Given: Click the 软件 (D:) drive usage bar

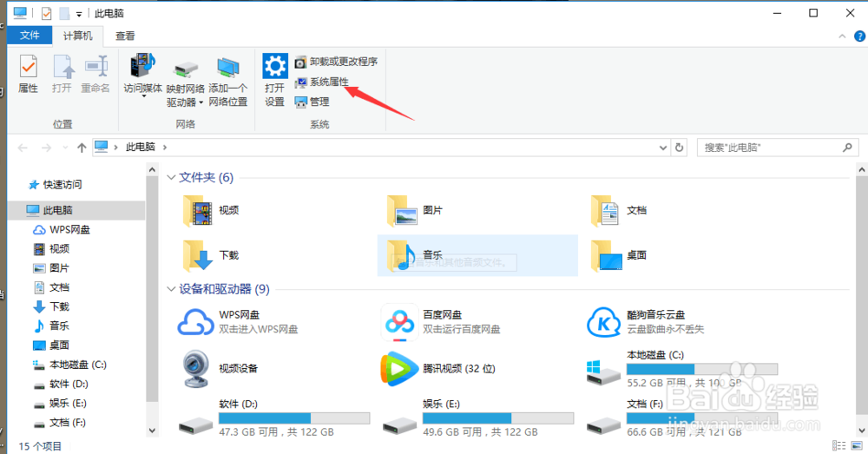Looking at the screenshot, I should pos(294,418).
